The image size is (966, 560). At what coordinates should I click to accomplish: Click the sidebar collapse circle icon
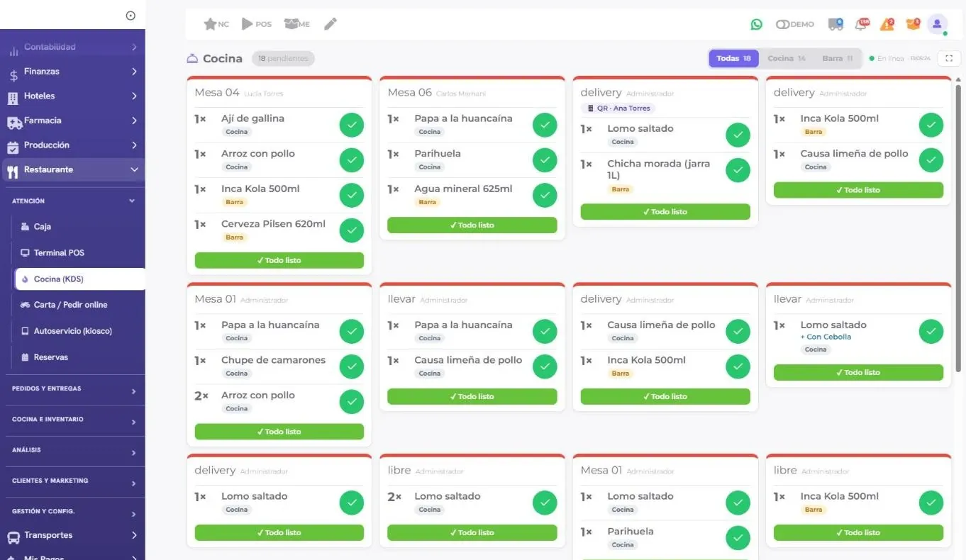[x=131, y=16]
